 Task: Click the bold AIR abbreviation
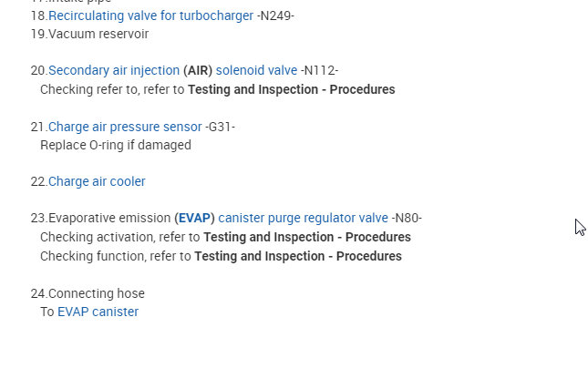198,71
